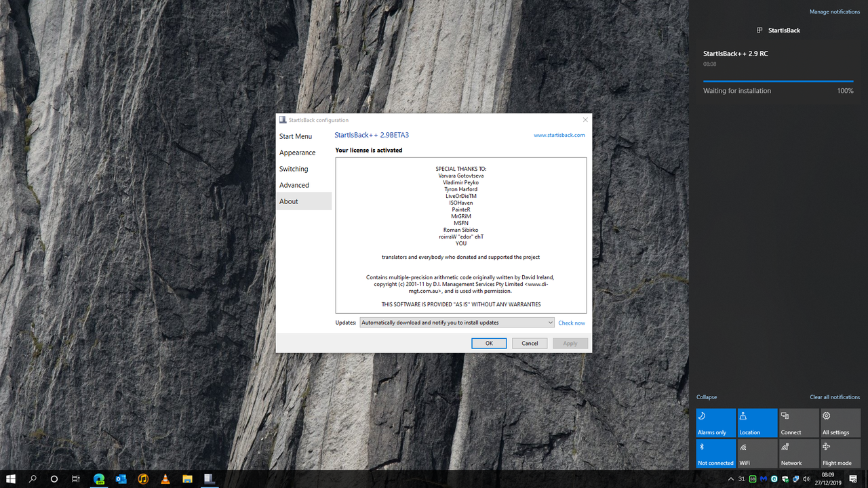Click the green-bordered tray monitor icon
Viewport: 868px width, 488px height.
coord(753,479)
